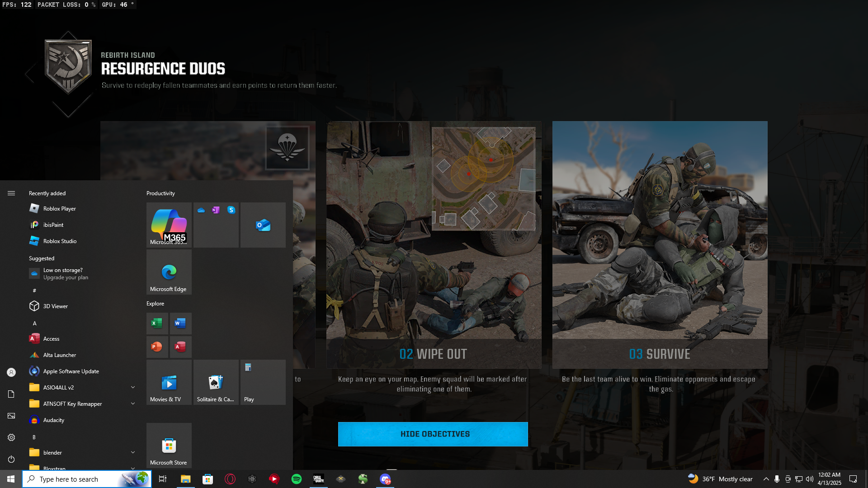Open Task View on the taskbar
This screenshot has height=488, width=868.
pos(163,479)
